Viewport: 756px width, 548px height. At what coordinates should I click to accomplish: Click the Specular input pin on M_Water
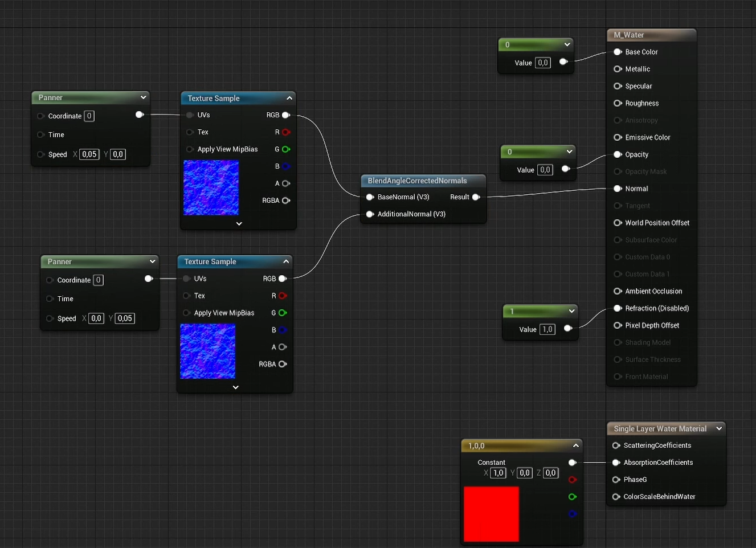(618, 86)
